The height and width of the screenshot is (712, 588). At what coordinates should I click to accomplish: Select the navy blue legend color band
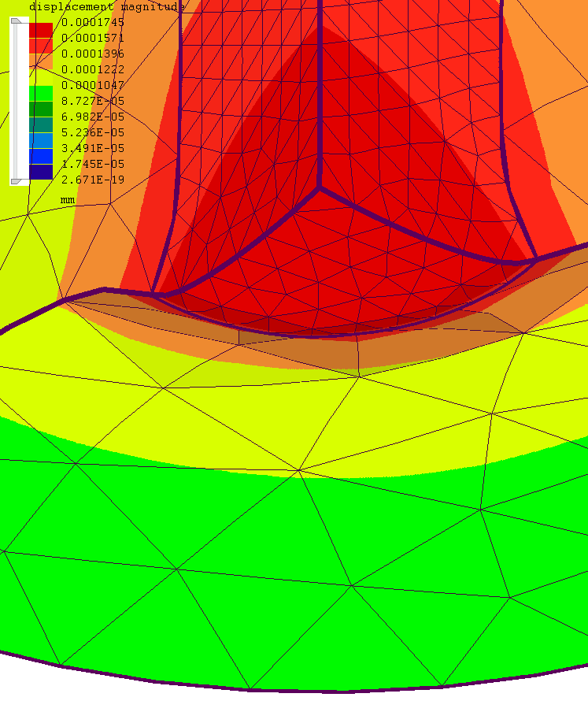41,172
